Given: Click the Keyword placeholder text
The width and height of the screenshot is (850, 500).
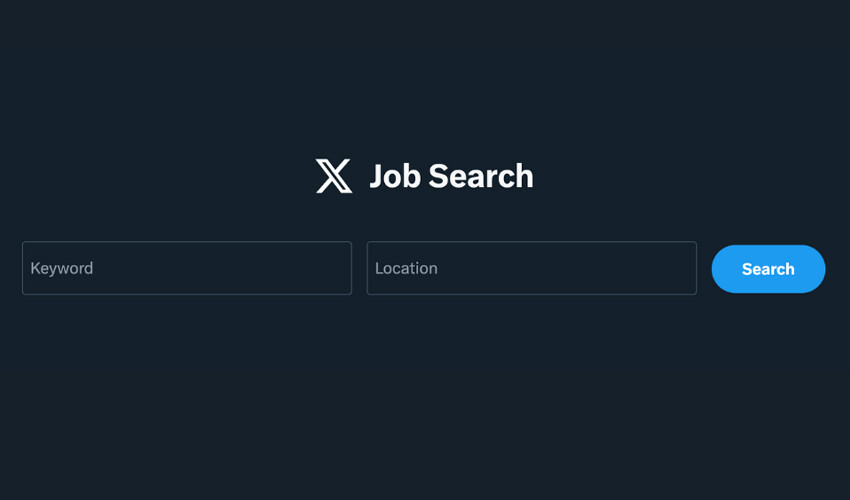Looking at the screenshot, I should tap(62, 268).
